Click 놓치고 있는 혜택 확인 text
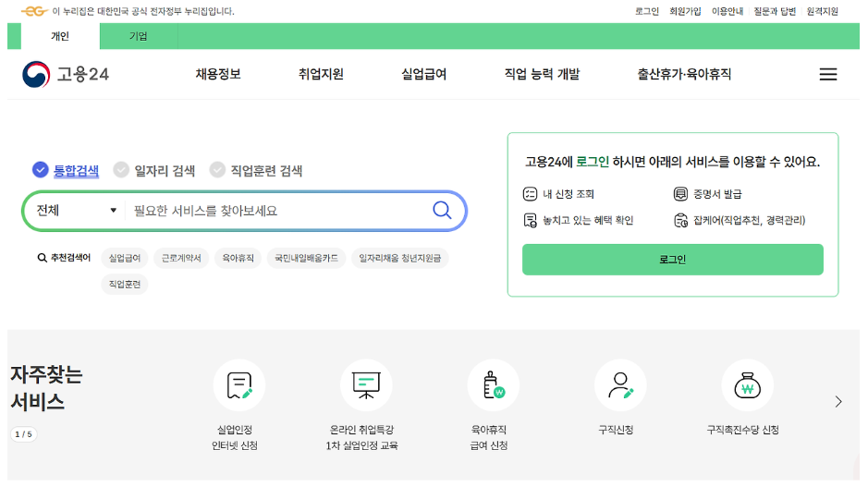This screenshot has height=487, width=868. [588, 220]
